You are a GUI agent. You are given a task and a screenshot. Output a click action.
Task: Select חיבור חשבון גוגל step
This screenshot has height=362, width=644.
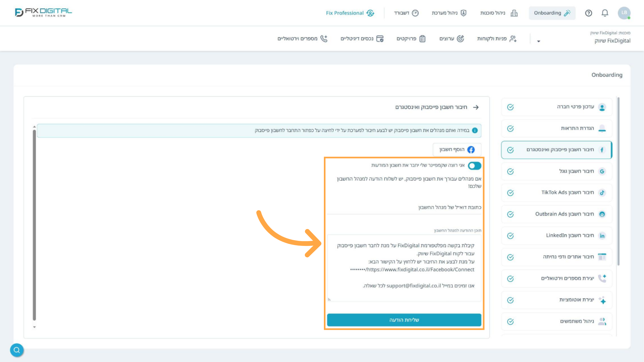coord(557,171)
